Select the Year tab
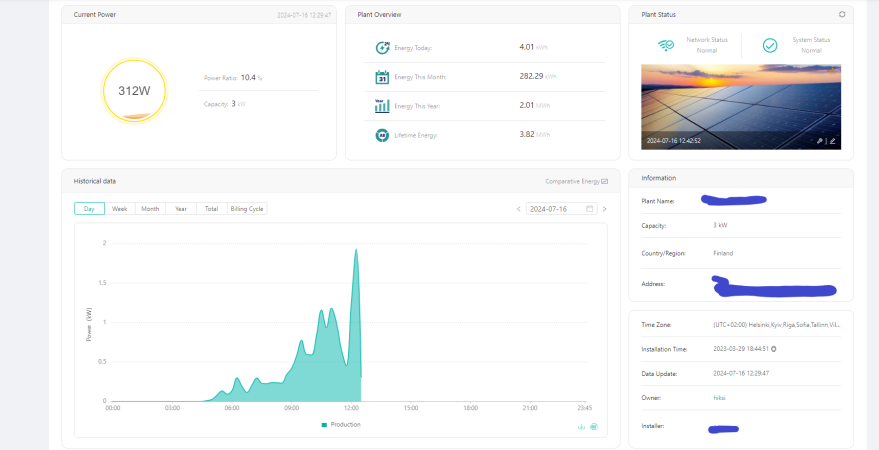Image resolution: width=879 pixels, height=450 pixels. click(x=181, y=208)
